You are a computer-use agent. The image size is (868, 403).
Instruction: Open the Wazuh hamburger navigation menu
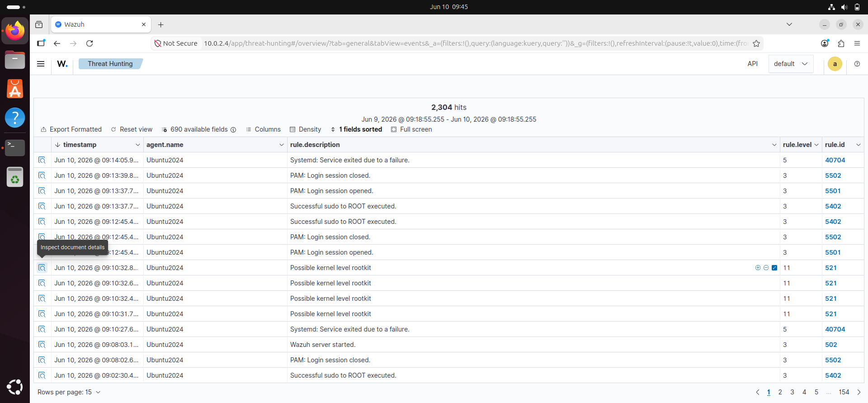41,64
